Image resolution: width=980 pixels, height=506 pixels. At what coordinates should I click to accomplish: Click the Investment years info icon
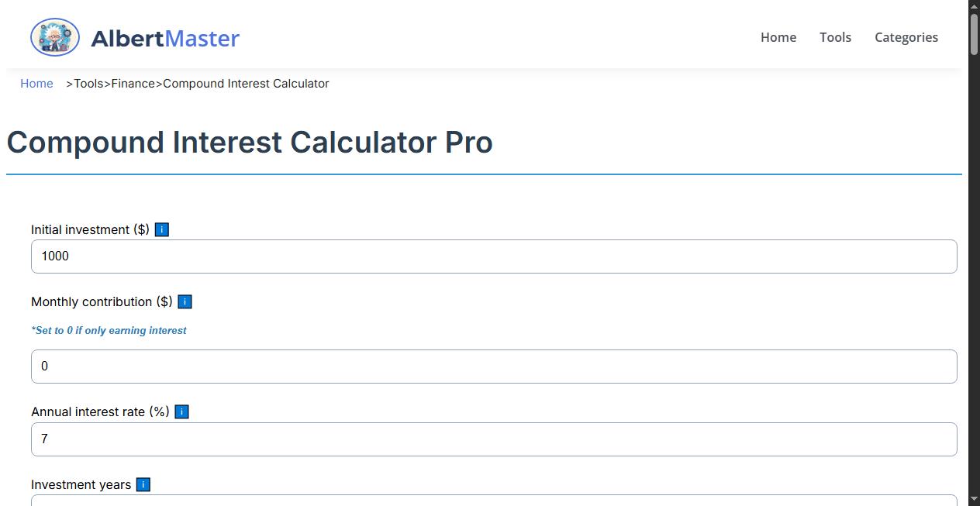tap(143, 484)
